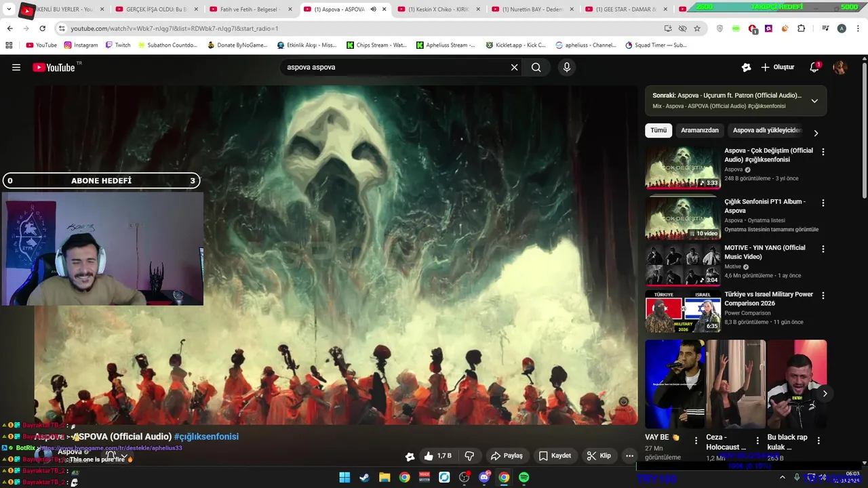Open the Instagram bookmark

[x=81, y=45]
